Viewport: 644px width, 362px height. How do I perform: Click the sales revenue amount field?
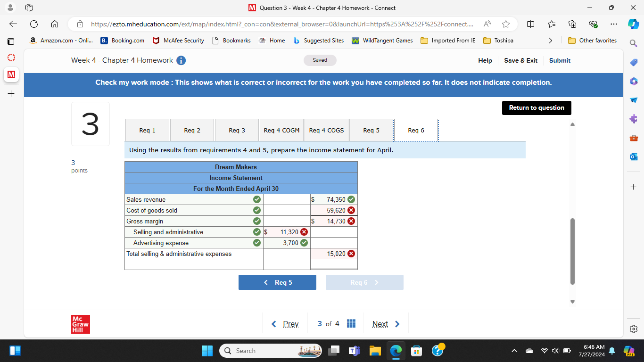[x=334, y=199]
